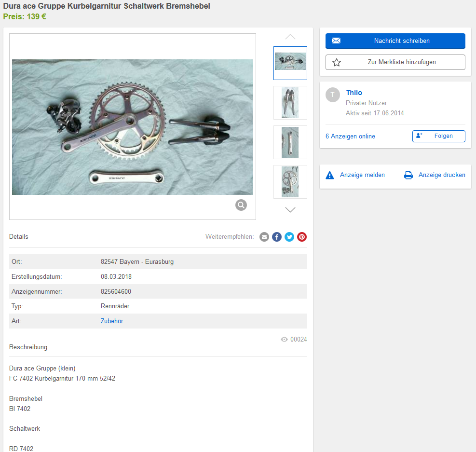Share listing on Twitter
The width and height of the screenshot is (476, 452).
coord(289,237)
